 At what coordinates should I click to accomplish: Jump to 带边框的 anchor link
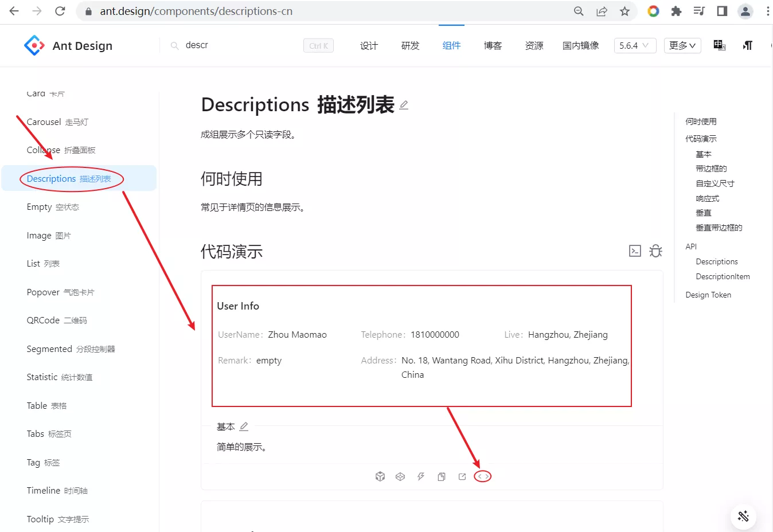[711, 169]
